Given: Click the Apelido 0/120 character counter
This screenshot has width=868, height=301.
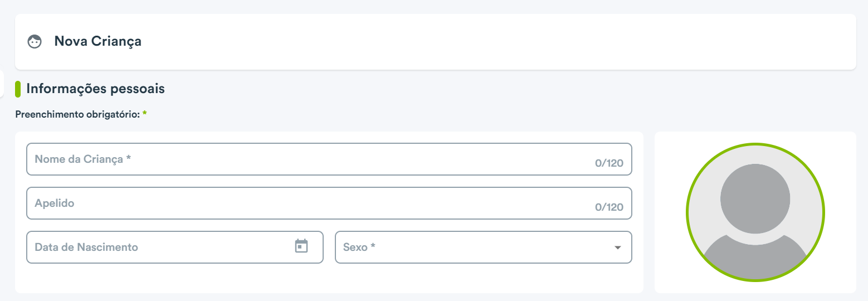Looking at the screenshot, I should click(609, 207).
